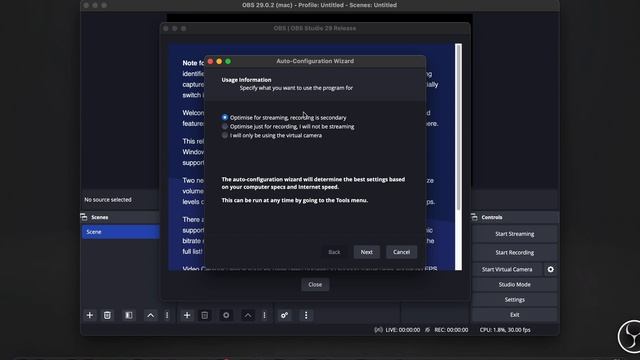This screenshot has width=640, height=360.
Task: Click 'CPU: 1.8%, 30.00 fps' status
Action: 505,330
